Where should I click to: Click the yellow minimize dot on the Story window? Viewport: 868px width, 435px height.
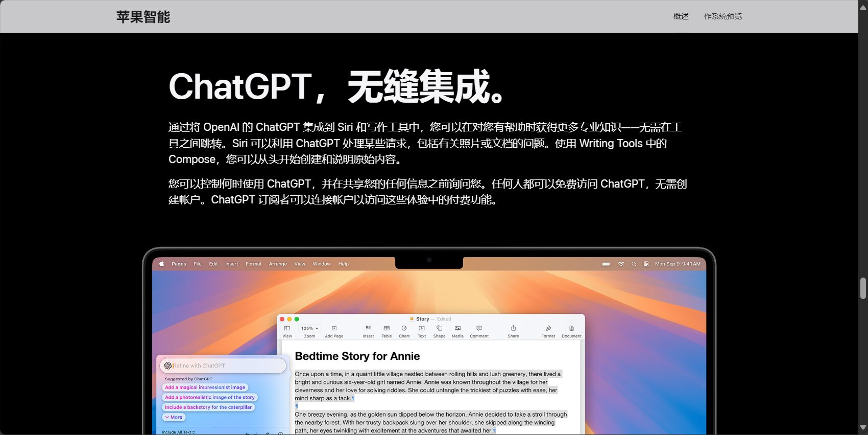(x=290, y=319)
